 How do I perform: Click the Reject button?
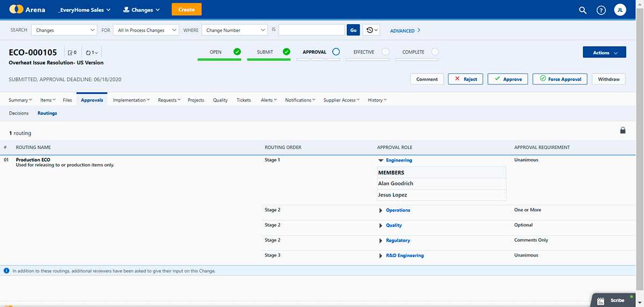click(465, 79)
